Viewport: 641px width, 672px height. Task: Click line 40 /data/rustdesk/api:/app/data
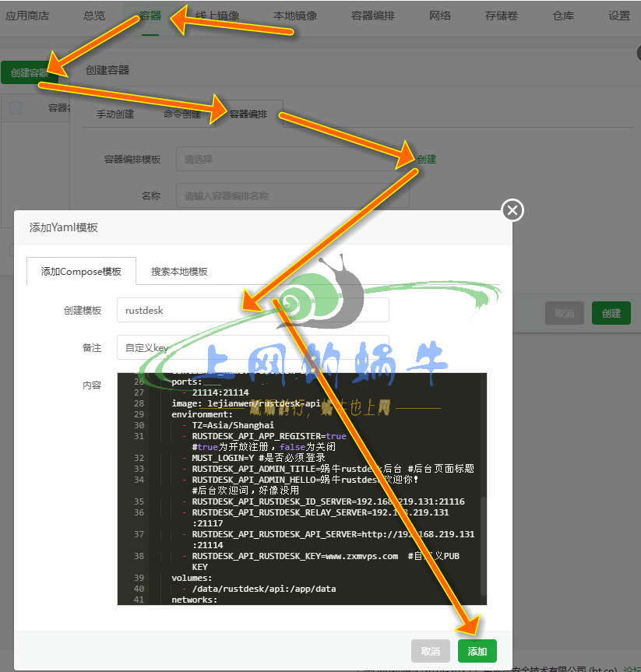click(x=264, y=589)
